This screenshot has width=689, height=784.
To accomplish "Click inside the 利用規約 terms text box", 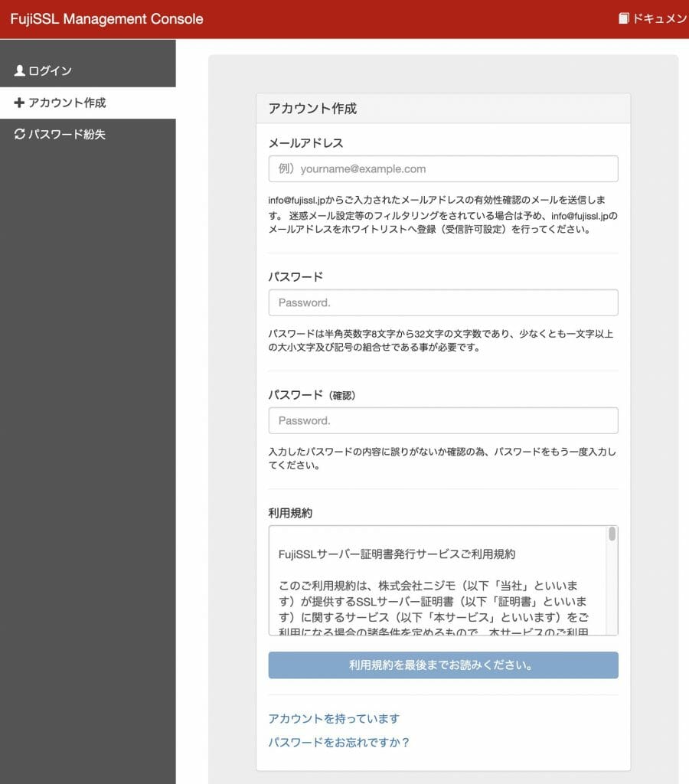I will (443, 580).
